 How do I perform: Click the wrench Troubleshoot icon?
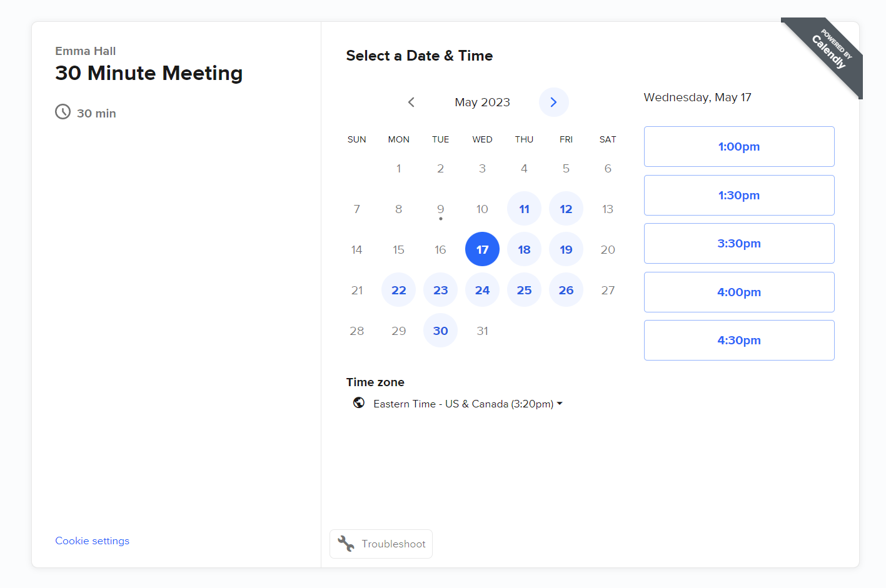tap(346, 544)
